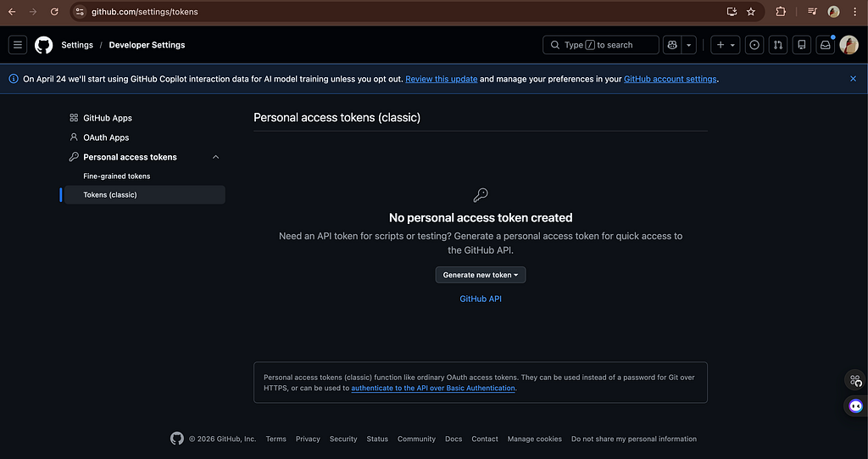This screenshot has width=868, height=459.
Task: Open Contact footer link
Action: [x=485, y=439]
